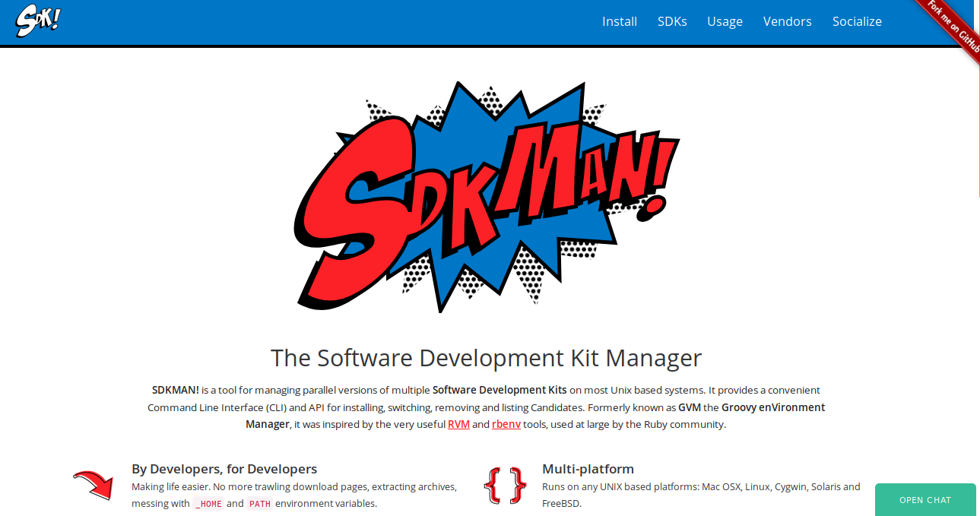Follow the RVM hyperlink

click(x=458, y=424)
